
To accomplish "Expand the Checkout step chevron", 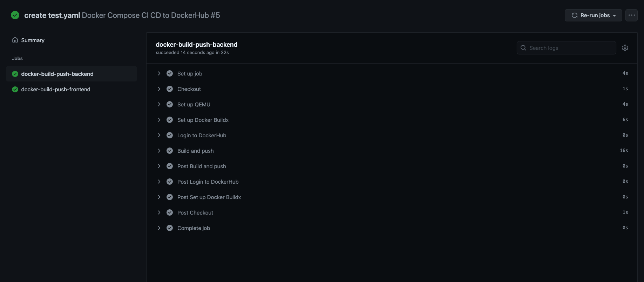I will pyautogui.click(x=159, y=89).
